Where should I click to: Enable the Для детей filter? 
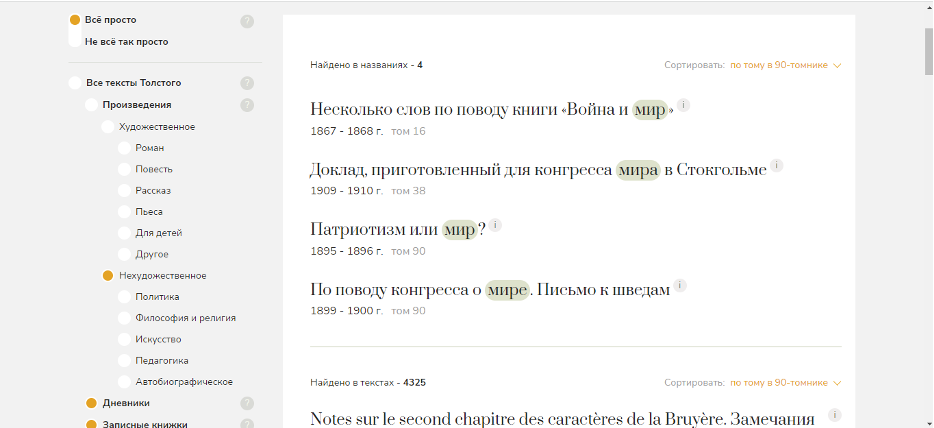click(x=124, y=233)
